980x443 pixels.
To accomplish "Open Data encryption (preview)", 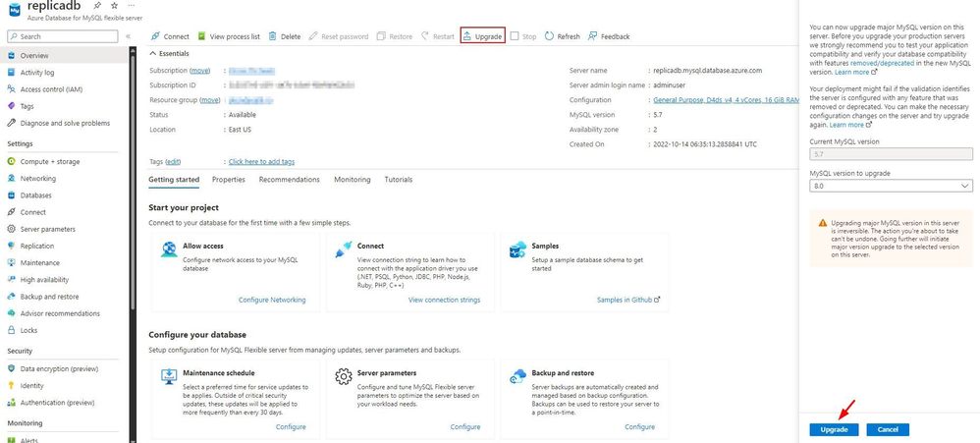I will pos(59,369).
